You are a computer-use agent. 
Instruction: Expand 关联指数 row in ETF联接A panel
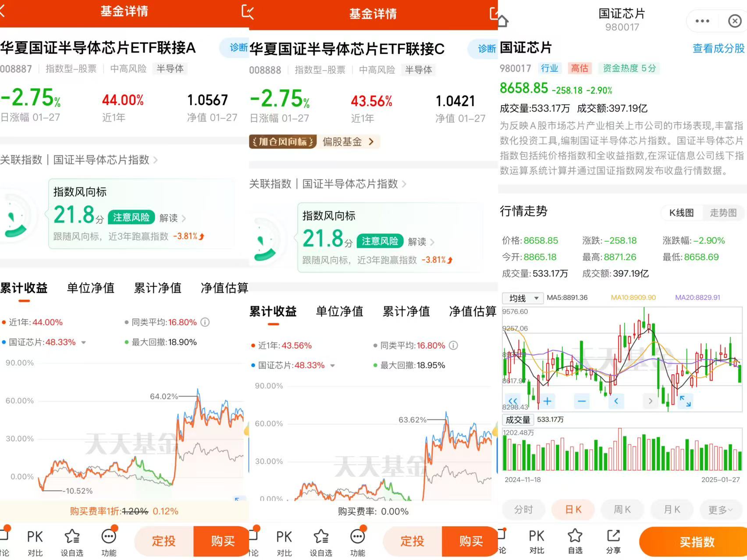pyautogui.click(x=79, y=159)
